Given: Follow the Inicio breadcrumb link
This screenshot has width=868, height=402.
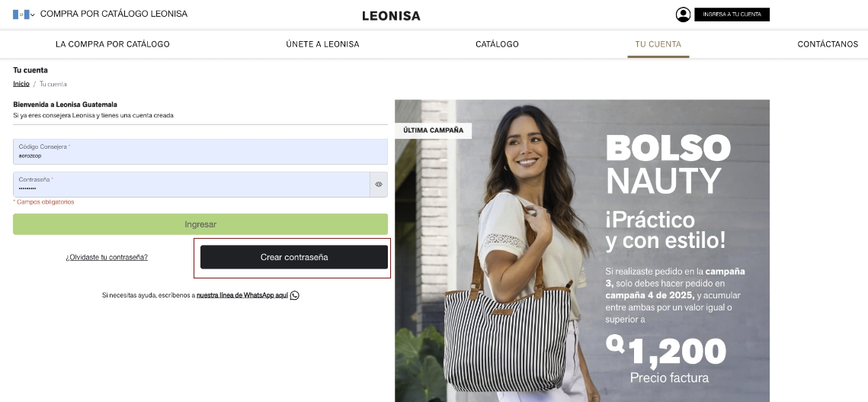Looking at the screenshot, I should coord(21,84).
